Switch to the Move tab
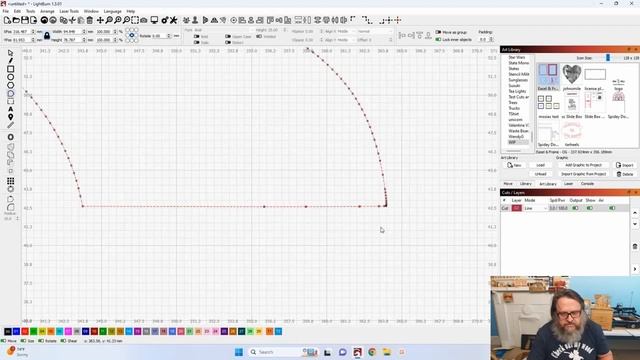Screen dimensions: 640x360 508,184
